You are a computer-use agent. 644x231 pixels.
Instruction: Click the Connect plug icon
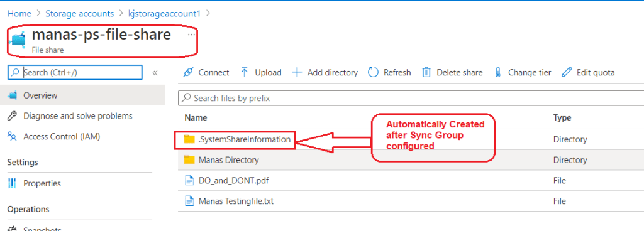click(x=188, y=72)
